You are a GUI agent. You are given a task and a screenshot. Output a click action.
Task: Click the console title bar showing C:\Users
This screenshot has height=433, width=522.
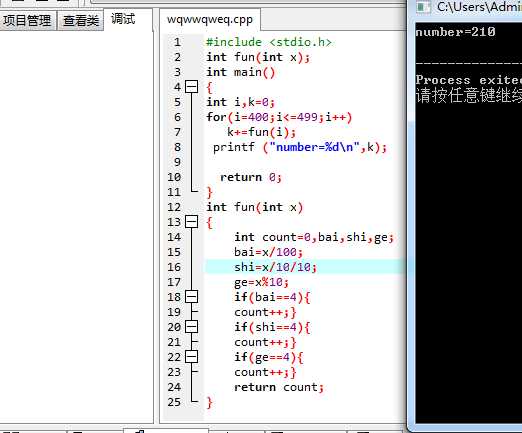tap(467, 7)
